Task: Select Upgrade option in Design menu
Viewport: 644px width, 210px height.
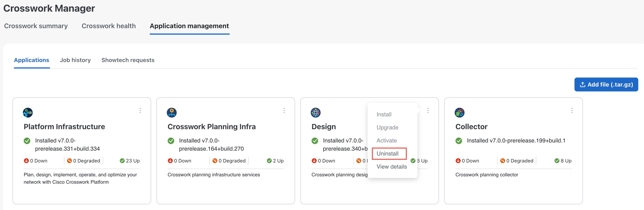Action: click(387, 128)
